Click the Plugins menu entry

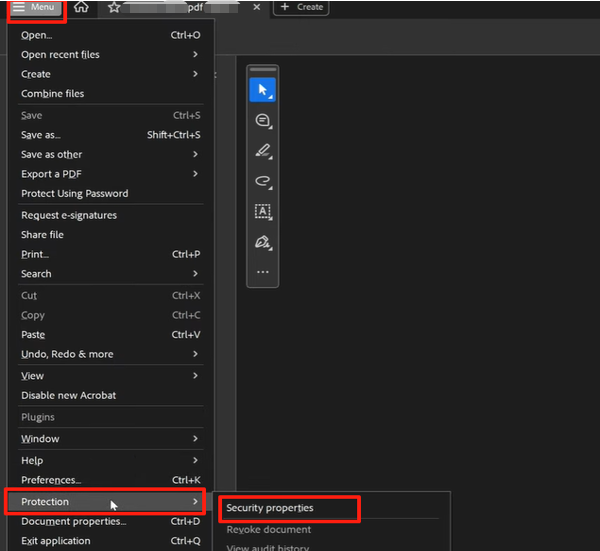[x=111, y=417]
